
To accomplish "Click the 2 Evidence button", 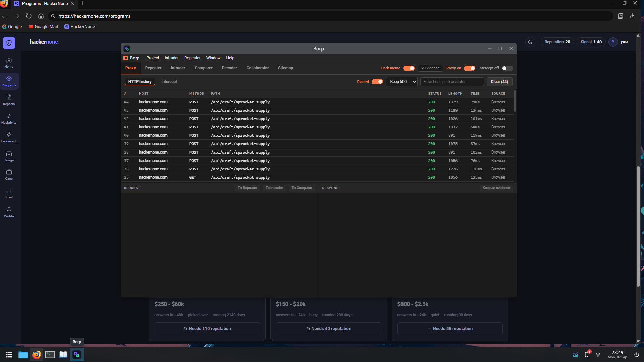I will [430, 68].
